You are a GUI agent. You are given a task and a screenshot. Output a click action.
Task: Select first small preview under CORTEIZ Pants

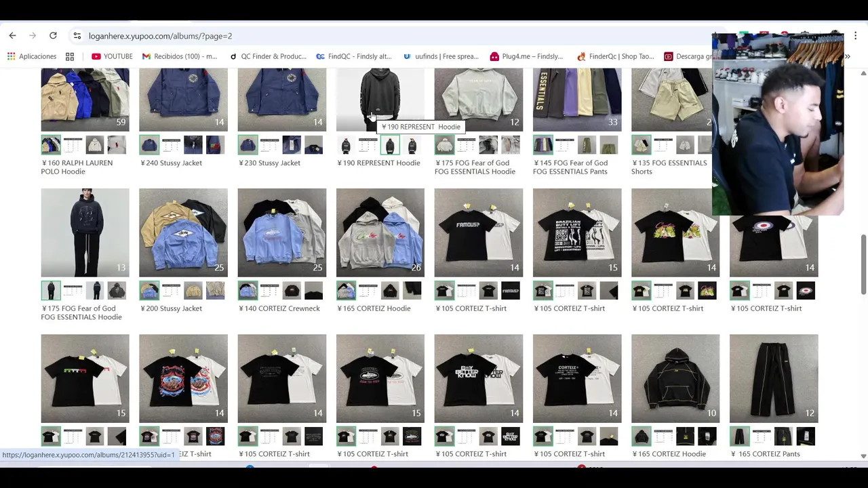[740, 436]
